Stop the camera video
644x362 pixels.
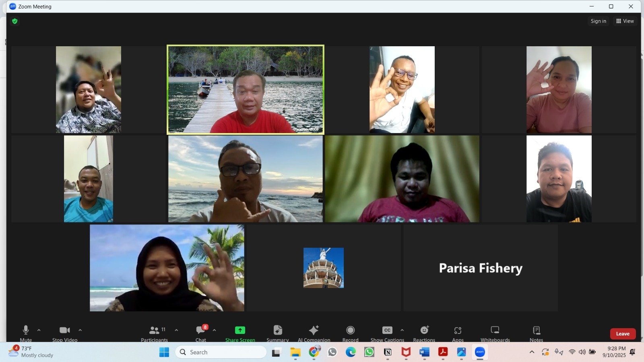(x=64, y=333)
